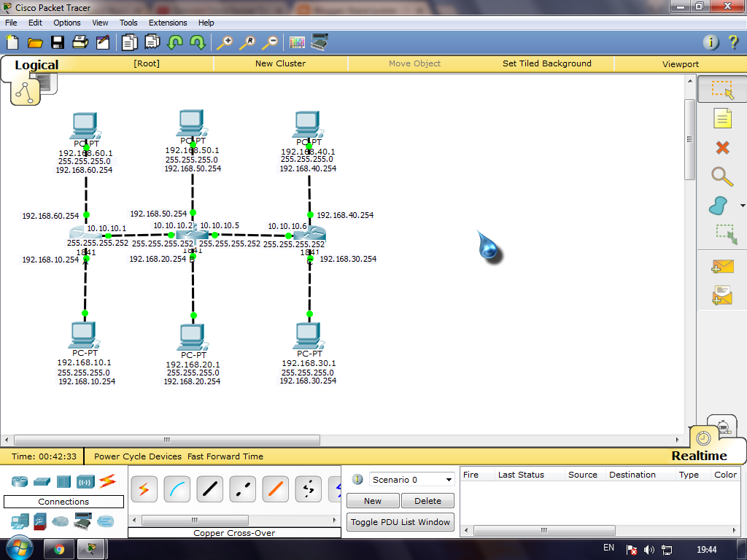
Task: Choose the Delete tool in the right toolbar
Action: (722, 147)
